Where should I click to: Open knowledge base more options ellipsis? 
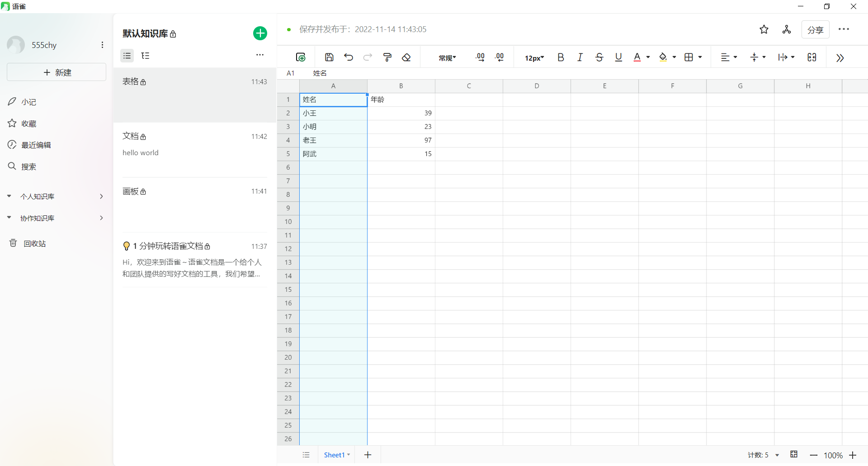260,55
